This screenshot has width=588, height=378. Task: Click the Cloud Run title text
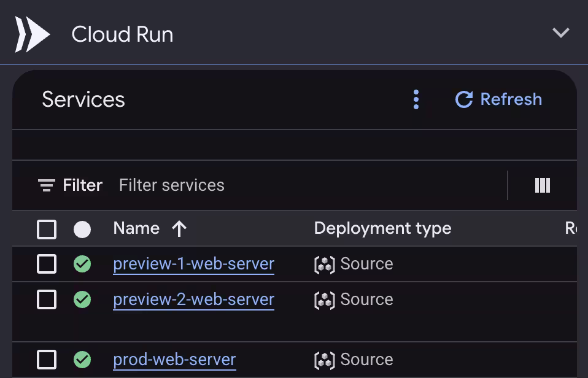(122, 34)
